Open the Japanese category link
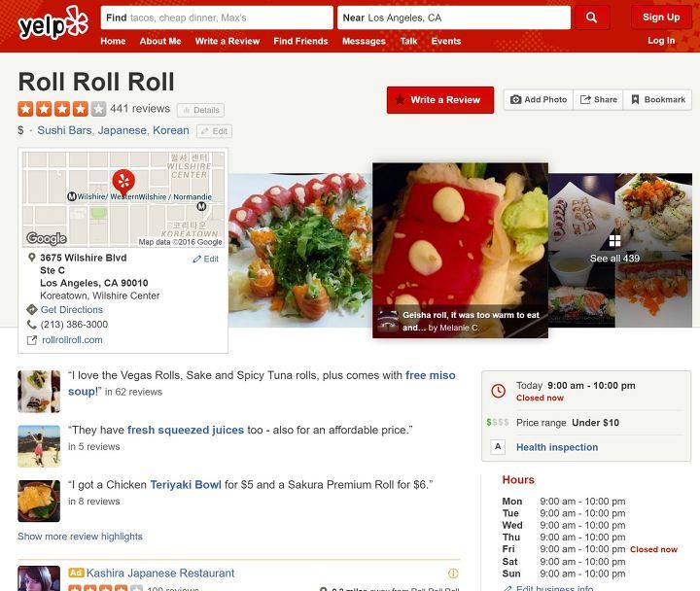 tap(122, 130)
